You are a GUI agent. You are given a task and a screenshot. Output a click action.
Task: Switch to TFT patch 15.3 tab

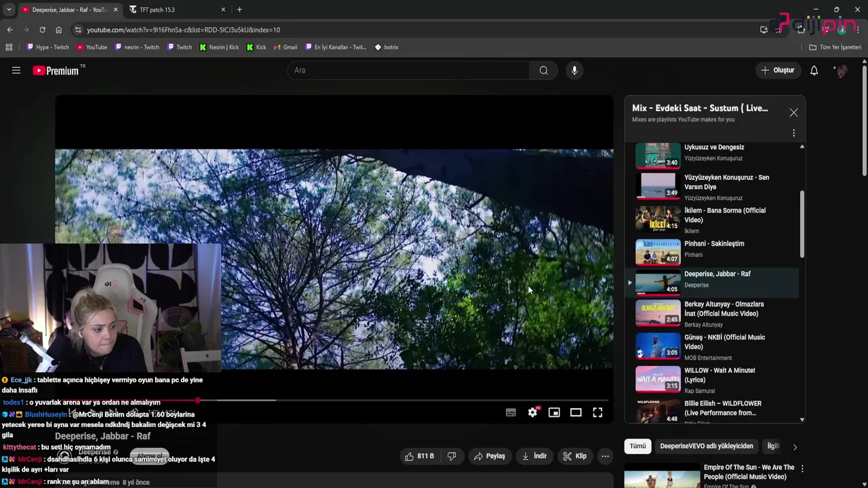pos(176,9)
